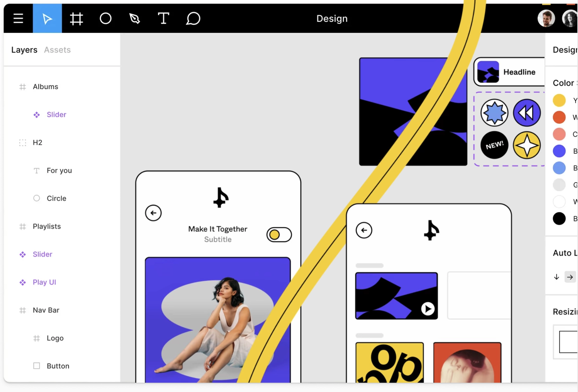Select the Circle layer

[x=56, y=198]
